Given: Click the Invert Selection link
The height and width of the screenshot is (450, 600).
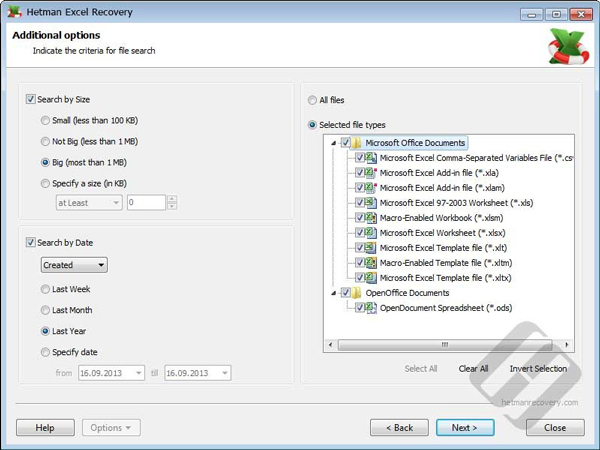Looking at the screenshot, I should [x=538, y=369].
